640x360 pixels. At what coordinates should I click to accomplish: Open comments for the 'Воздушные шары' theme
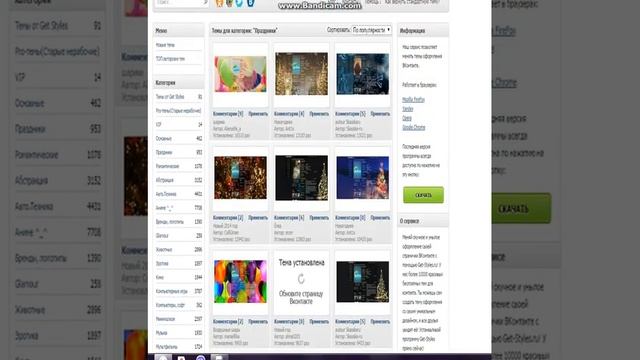coord(228,322)
